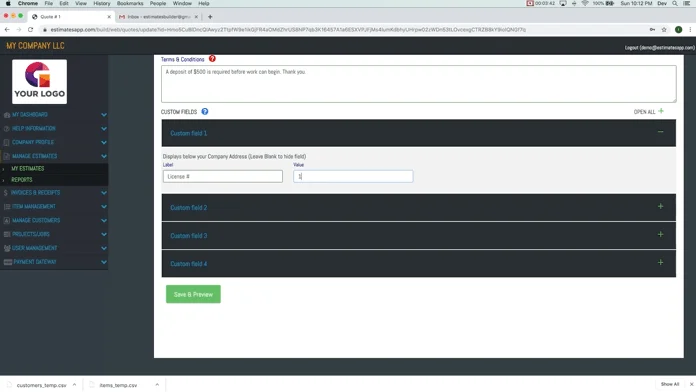This screenshot has height=392, width=696.
Task: Collapse the Manage Estimates menu chevron
Action: [104, 156]
